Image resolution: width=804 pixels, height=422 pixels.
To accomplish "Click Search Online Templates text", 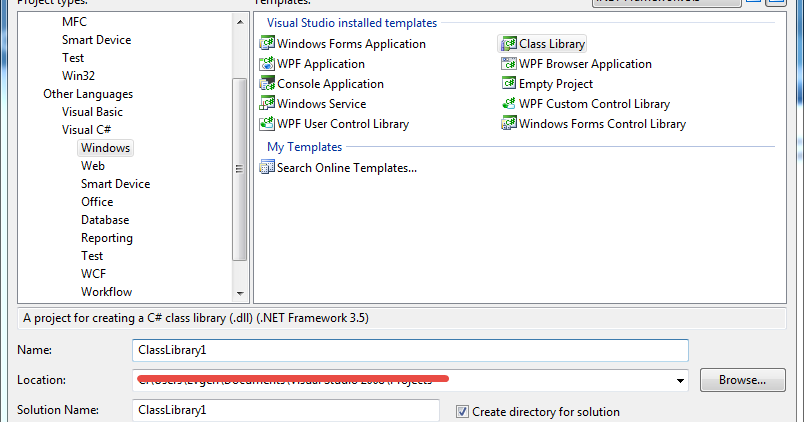I will (347, 168).
